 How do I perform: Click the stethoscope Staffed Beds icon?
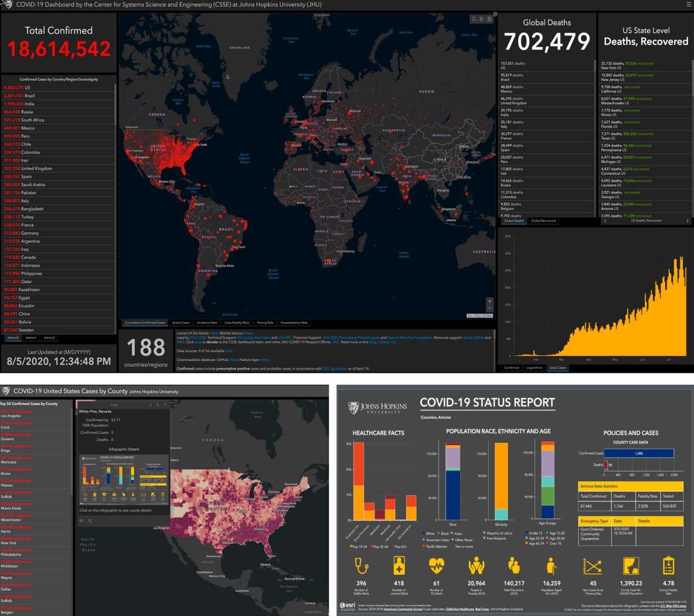pos(361,566)
